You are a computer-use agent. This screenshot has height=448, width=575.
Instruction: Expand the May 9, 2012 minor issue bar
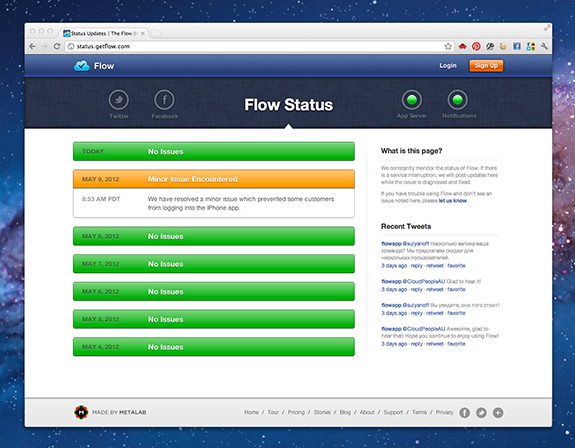point(214,179)
